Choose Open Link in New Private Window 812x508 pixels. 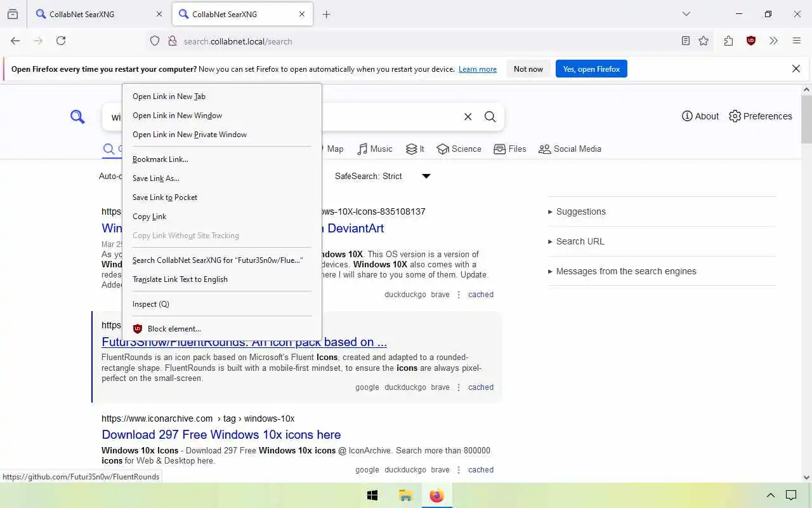[x=222, y=135]
